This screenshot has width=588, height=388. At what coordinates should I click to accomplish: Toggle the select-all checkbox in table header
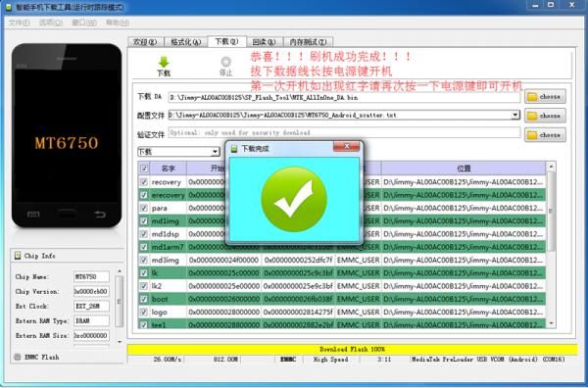tap(144, 169)
